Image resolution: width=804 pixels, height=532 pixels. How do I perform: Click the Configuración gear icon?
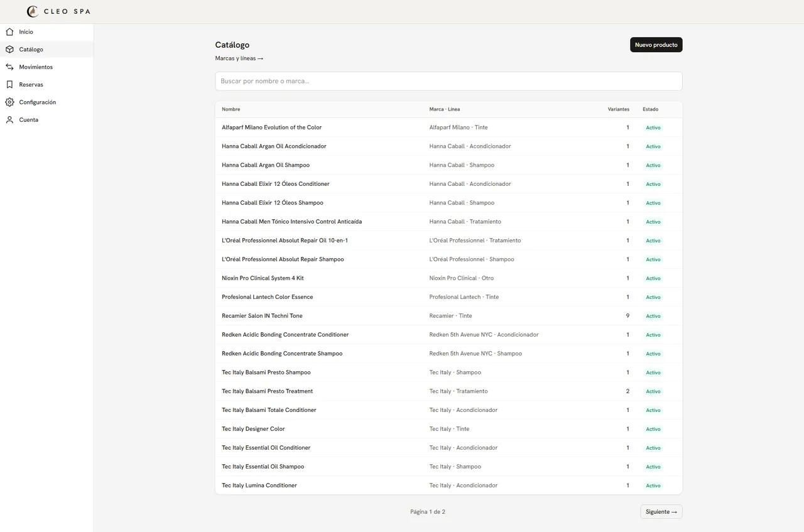pos(9,102)
